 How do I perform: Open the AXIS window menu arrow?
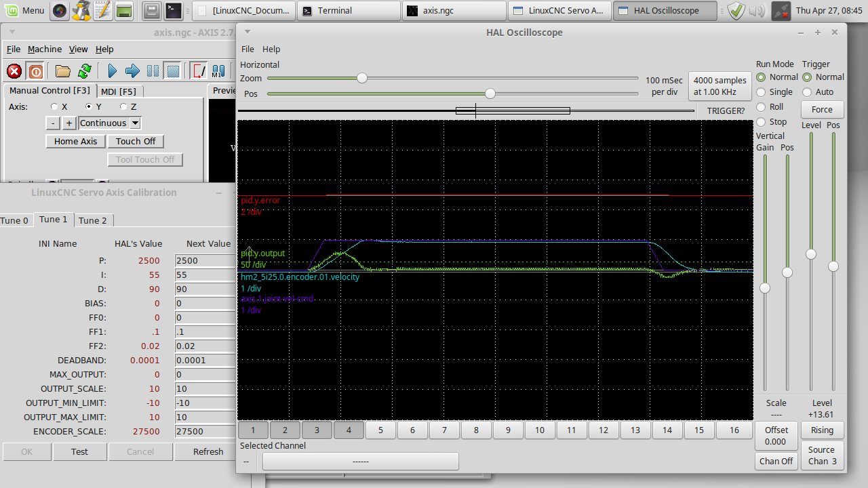(x=12, y=32)
